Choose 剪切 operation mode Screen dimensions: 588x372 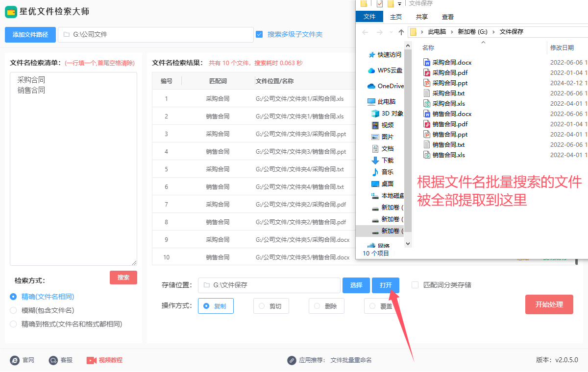(x=271, y=306)
